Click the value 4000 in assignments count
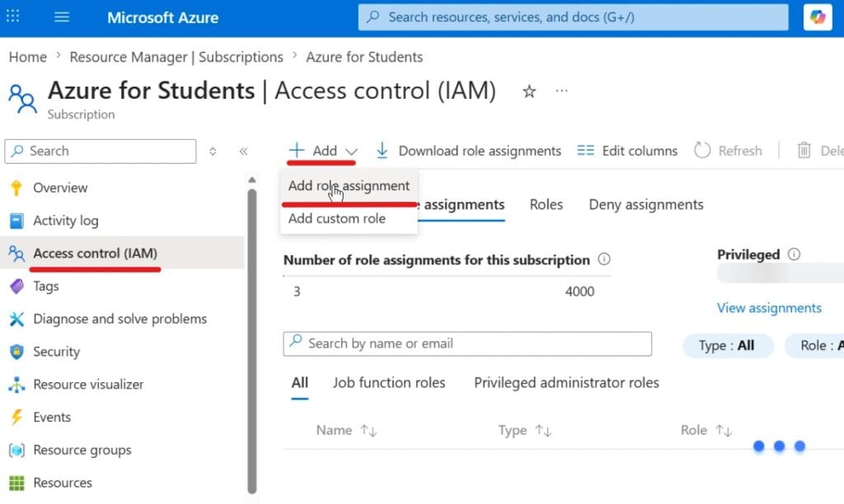Screen dimensions: 844x504 pos(579,292)
